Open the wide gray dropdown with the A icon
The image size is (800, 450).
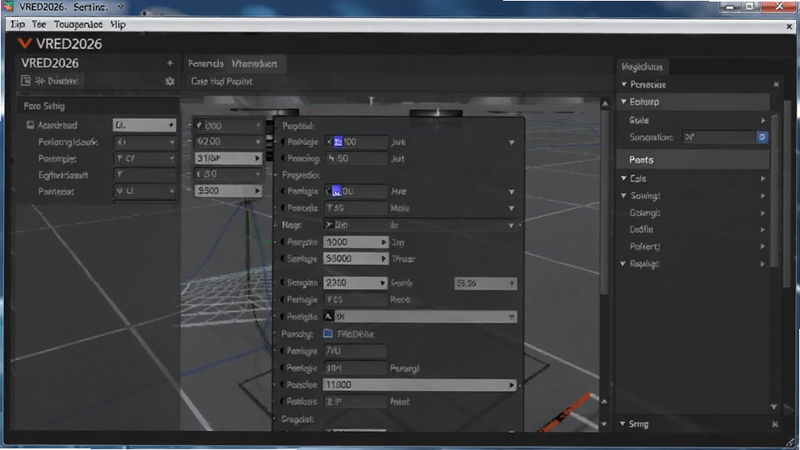click(x=420, y=316)
